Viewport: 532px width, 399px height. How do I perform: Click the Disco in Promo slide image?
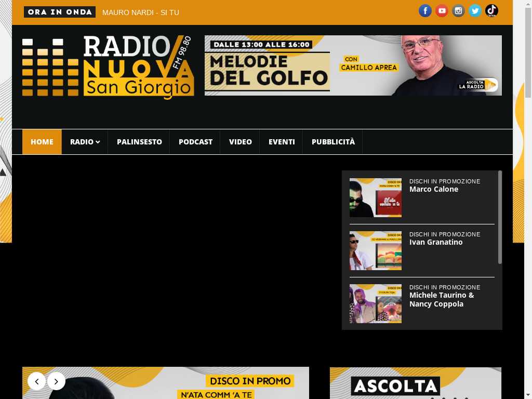[x=166, y=383]
